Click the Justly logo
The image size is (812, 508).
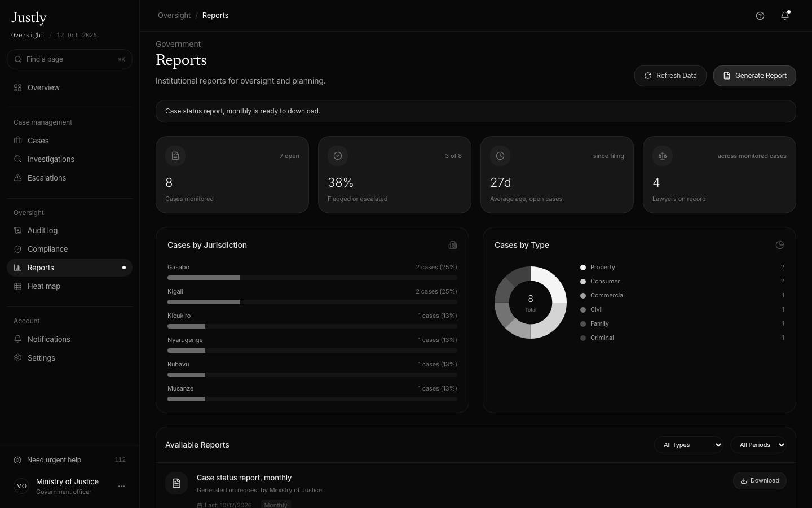pyautogui.click(x=29, y=18)
